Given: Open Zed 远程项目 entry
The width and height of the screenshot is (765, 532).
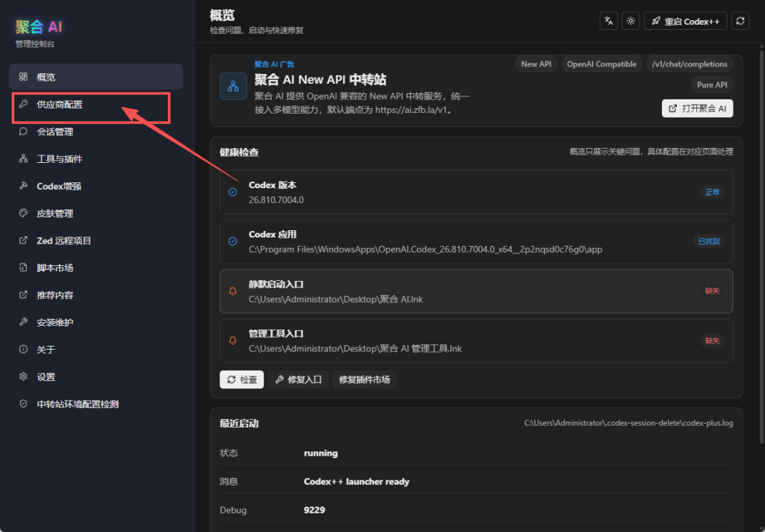Looking at the screenshot, I should point(96,240).
